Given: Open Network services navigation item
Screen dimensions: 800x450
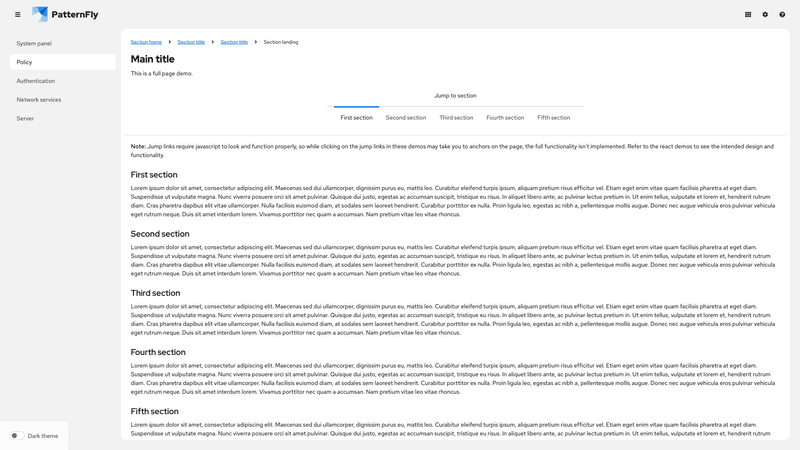Looking at the screenshot, I should [39, 100].
